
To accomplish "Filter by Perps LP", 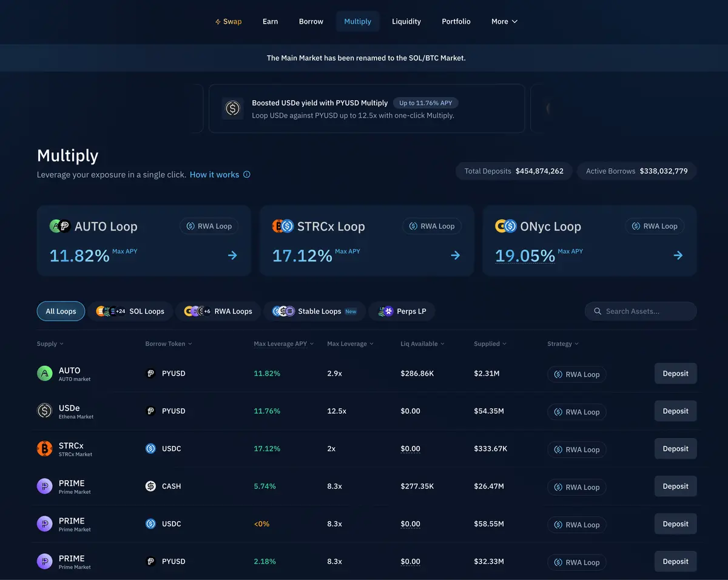I will tap(402, 311).
